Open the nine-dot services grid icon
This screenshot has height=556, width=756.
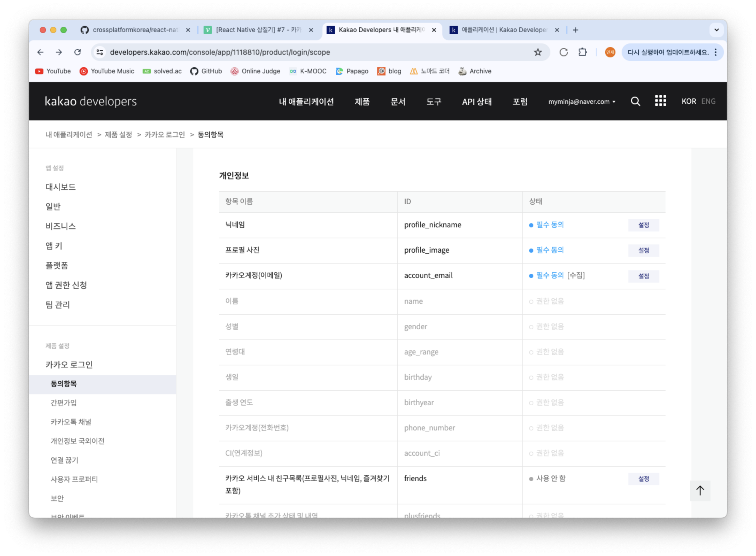click(660, 101)
